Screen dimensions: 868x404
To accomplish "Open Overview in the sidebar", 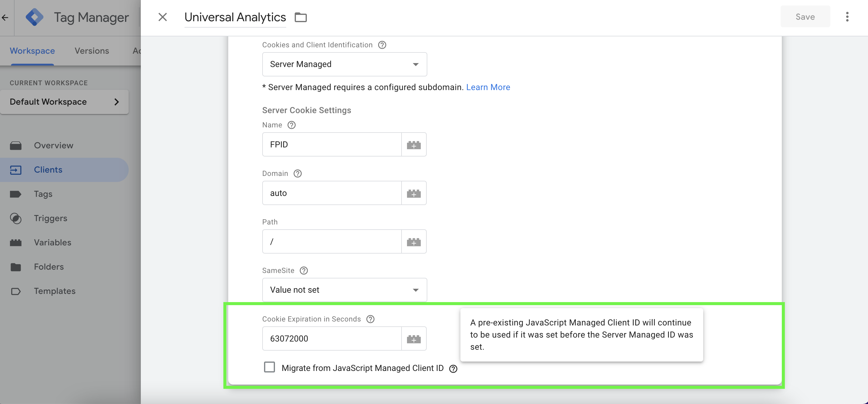I will 64,146.
